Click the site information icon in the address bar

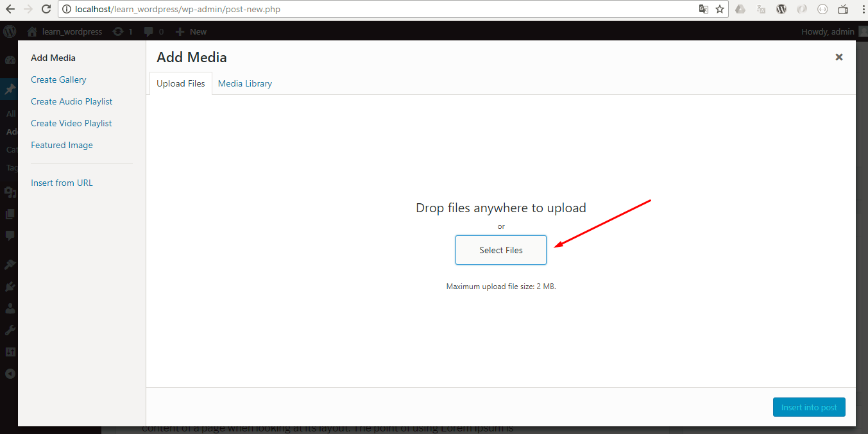[67, 10]
